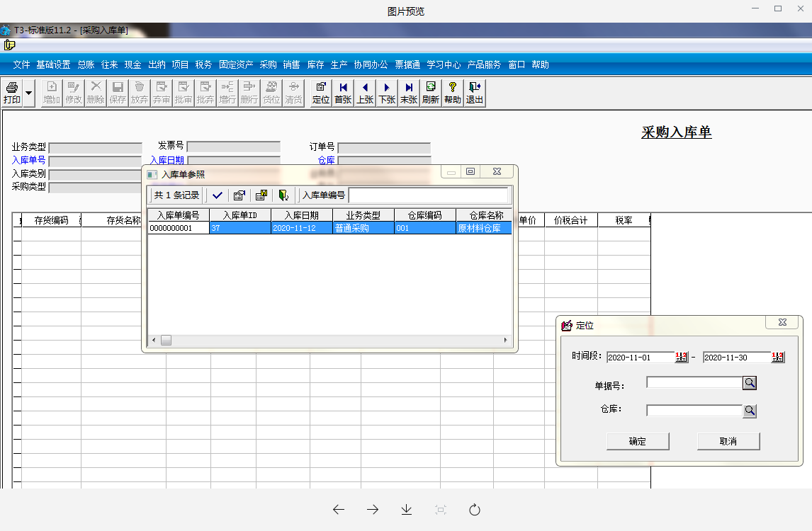
Task: Click the 入库单编号 search input in 入库单参照
Action: click(x=428, y=195)
